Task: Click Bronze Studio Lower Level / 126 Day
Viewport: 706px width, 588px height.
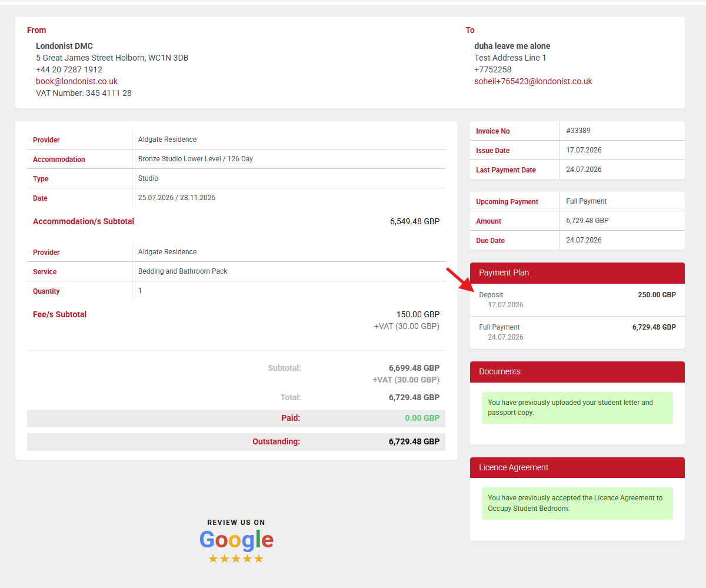Action: tap(195, 159)
